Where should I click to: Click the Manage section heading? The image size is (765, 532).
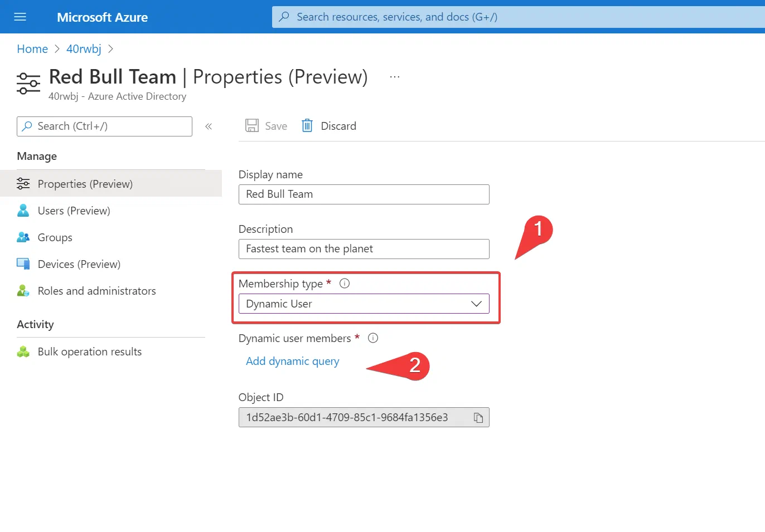point(37,157)
